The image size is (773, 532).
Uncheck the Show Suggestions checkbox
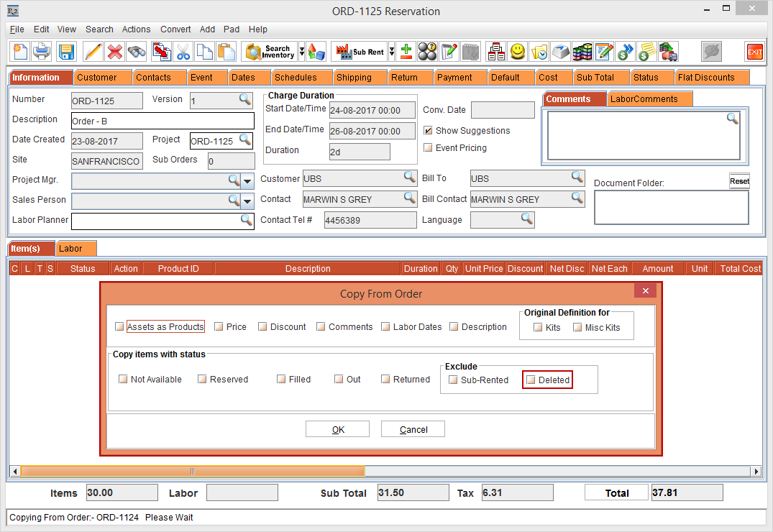pyautogui.click(x=429, y=131)
